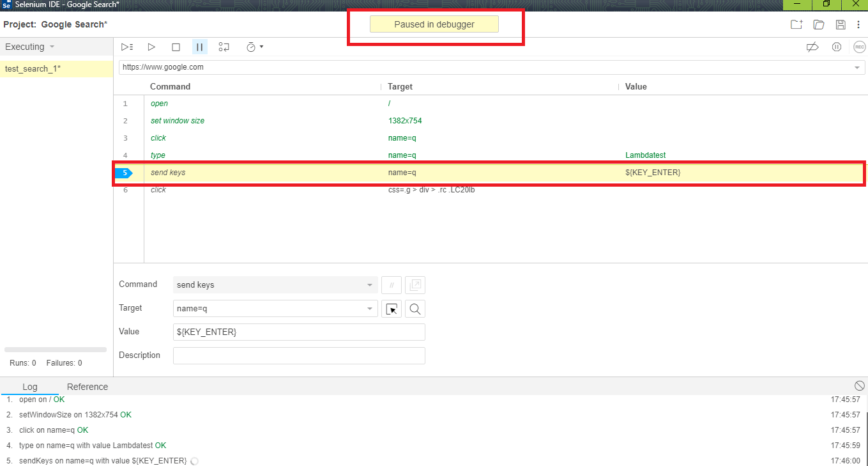Expand the Target field dropdown

click(369, 309)
